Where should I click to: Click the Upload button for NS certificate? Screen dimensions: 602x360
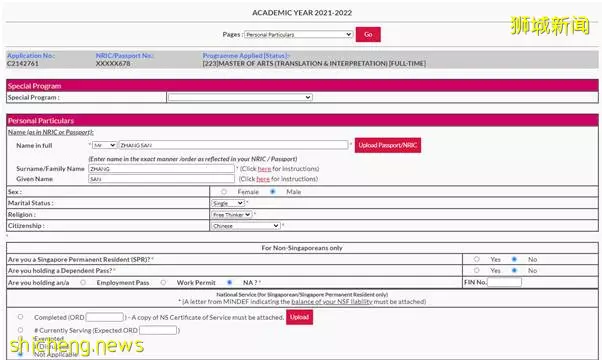(299, 317)
